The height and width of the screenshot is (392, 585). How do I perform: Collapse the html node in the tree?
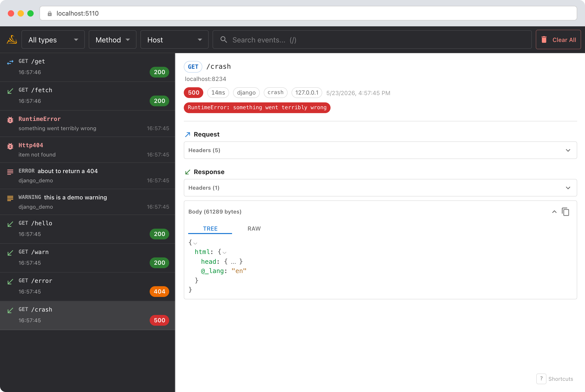point(225,253)
